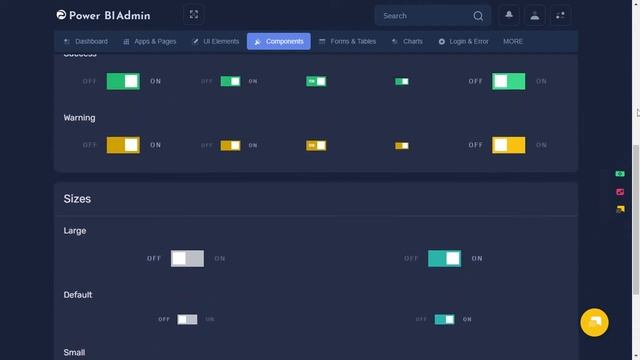This screenshot has height=360, width=640.
Task: Click the Charts menu icon
Action: click(x=395, y=41)
